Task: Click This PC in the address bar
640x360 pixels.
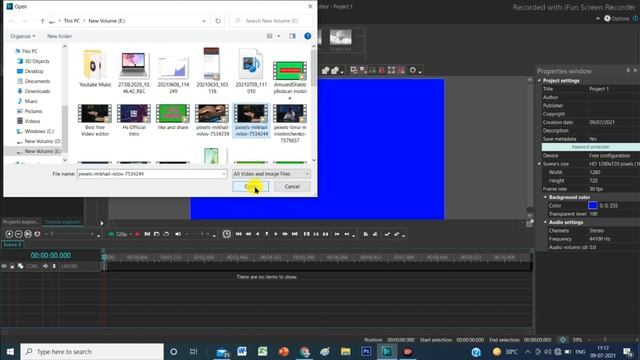Action: tap(71, 21)
